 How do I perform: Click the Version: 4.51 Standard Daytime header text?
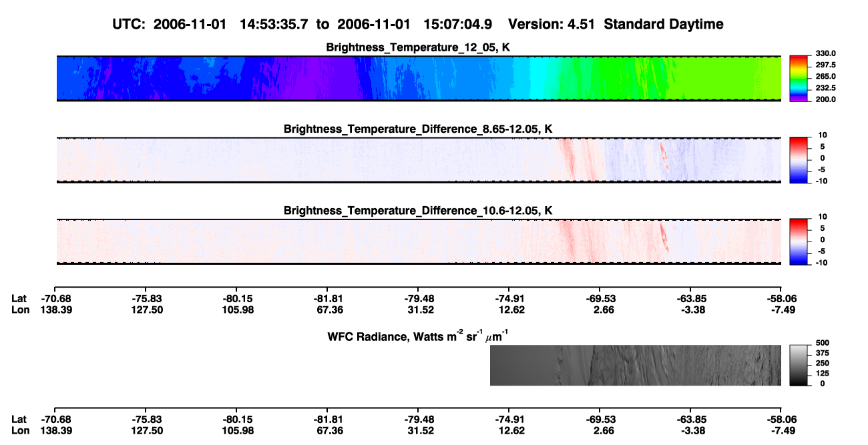616,25
